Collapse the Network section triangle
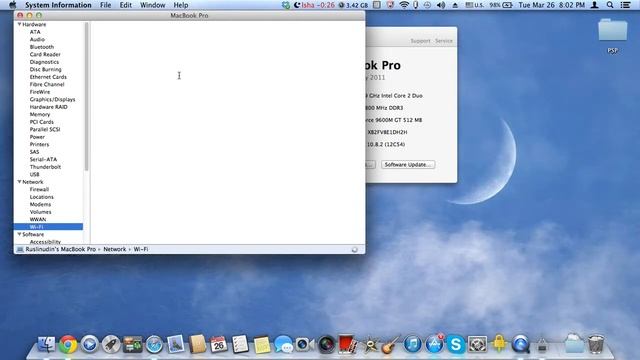The image size is (640, 360). tap(19, 182)
